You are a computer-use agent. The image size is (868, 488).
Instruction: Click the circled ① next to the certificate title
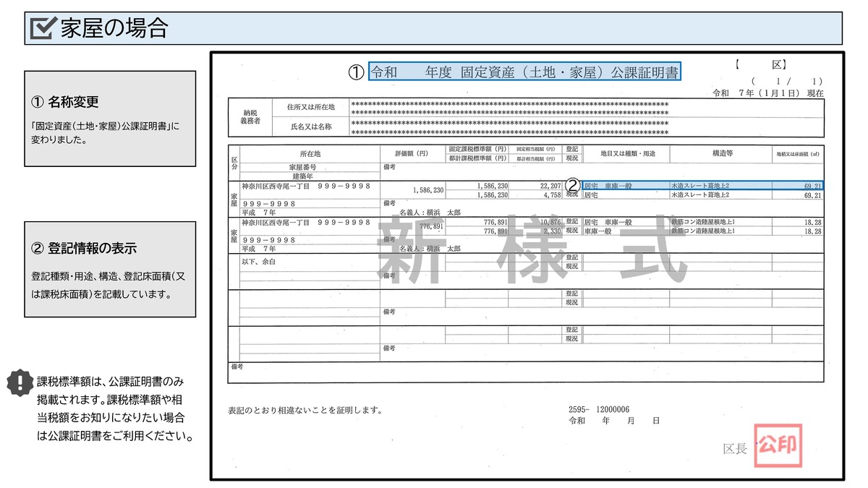(x=356, y=72)
